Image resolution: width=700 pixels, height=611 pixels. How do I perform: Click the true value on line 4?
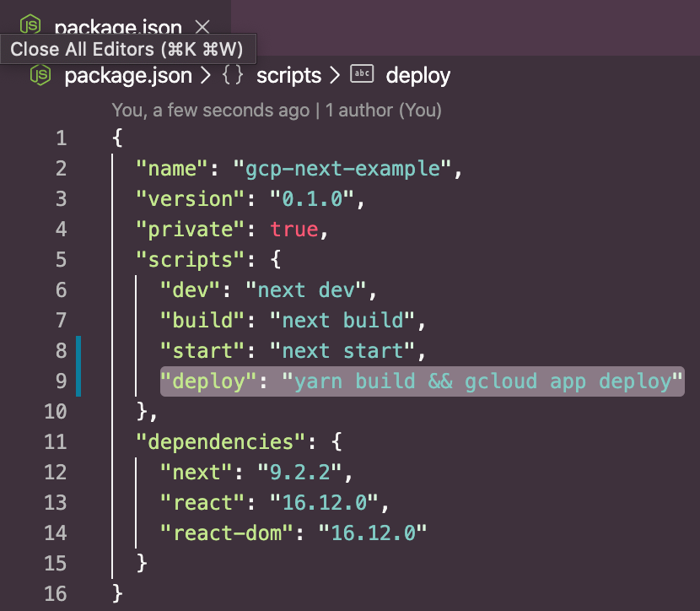[293, 230]
